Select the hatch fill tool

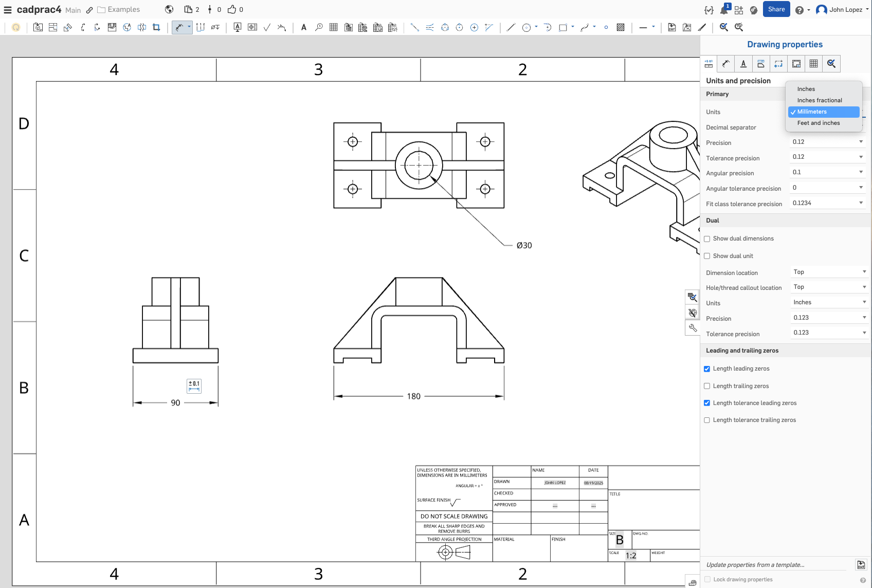click(x=621, y=27)
